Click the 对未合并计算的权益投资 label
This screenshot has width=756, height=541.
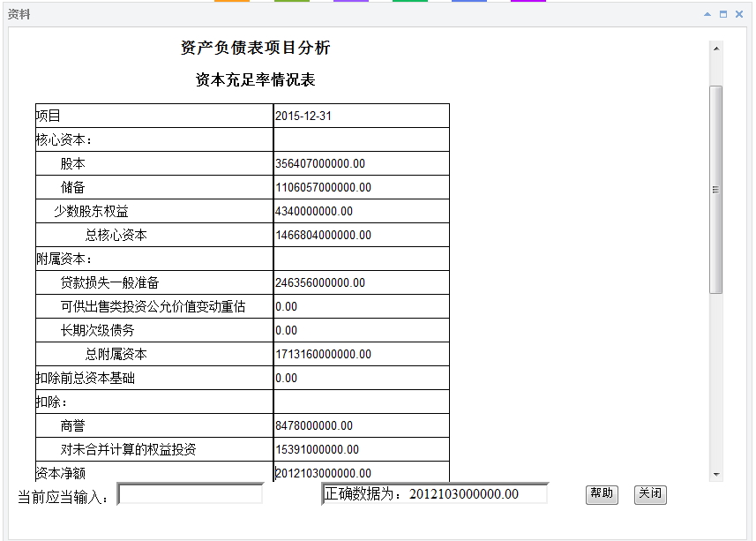tap(128, 449)
